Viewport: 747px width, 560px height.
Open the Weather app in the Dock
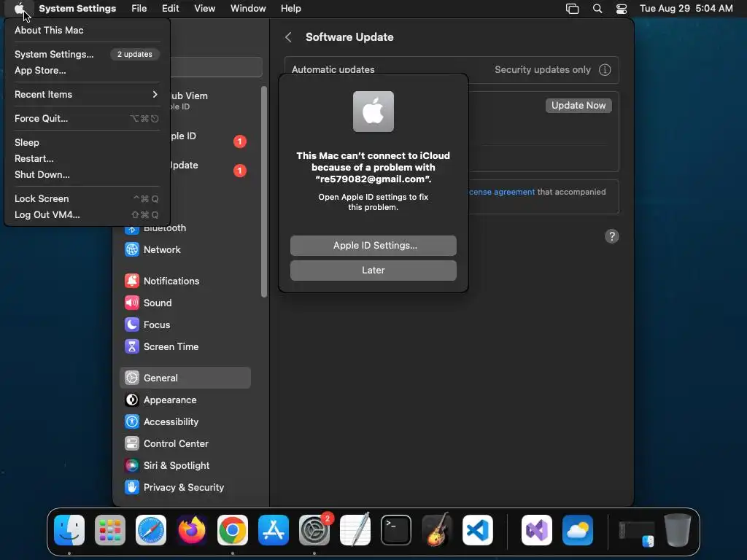(x=578, y=530)
